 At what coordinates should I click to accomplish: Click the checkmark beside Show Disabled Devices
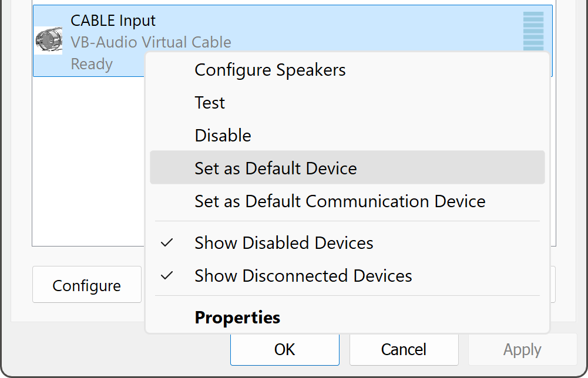pos(167,242)
